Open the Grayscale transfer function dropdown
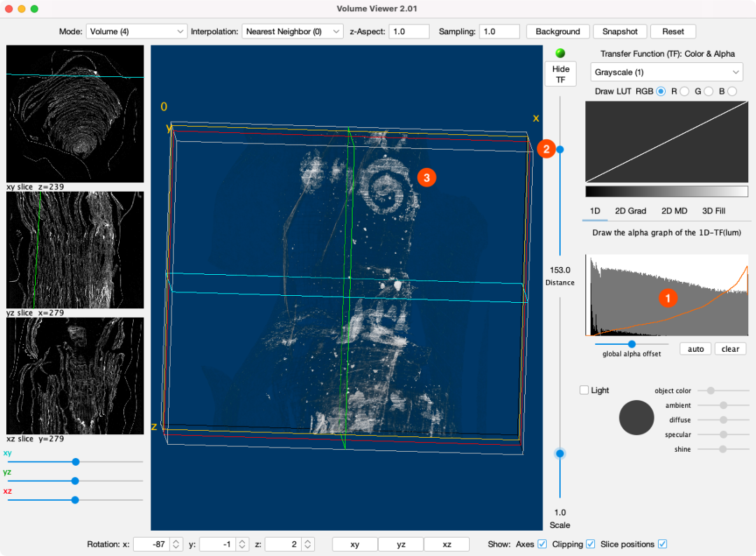Screen dimensions: 756x556 [666, 72]
